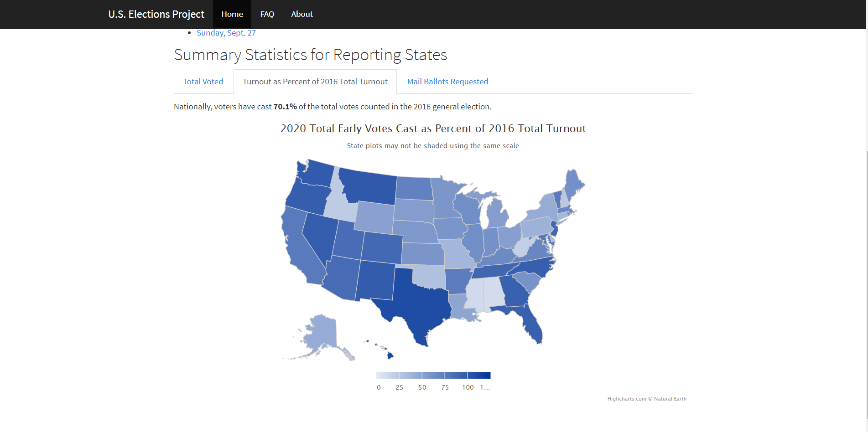Click the legend label 50
Viewport: 868px width, 432px height.
point(422,387)
